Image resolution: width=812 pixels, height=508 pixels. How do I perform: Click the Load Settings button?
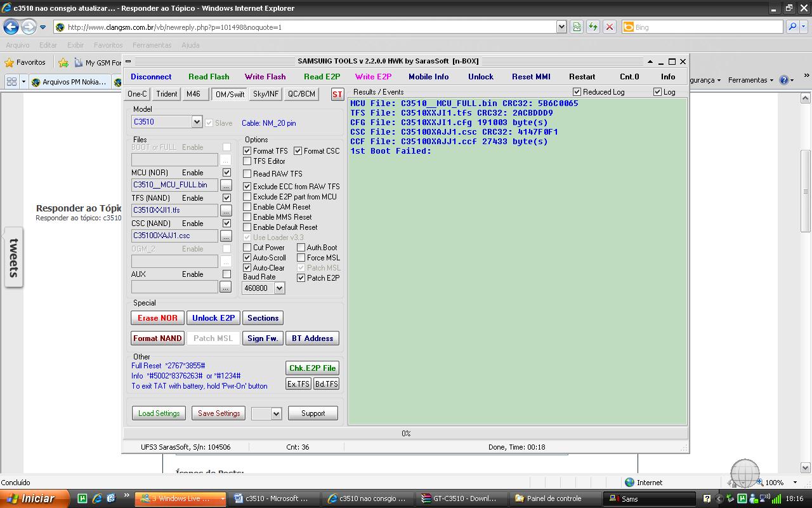pyautogui.click(x=159, y=413)
